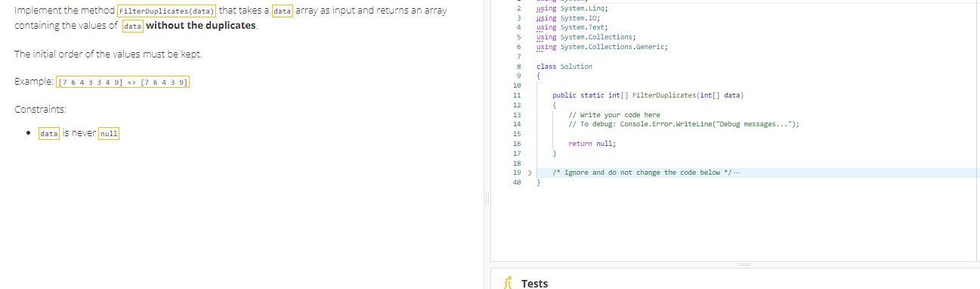Screen dimensions: 980x289
Task: Click the ellipsis after the Ignore comment
Action: click(x=736, y=172)
